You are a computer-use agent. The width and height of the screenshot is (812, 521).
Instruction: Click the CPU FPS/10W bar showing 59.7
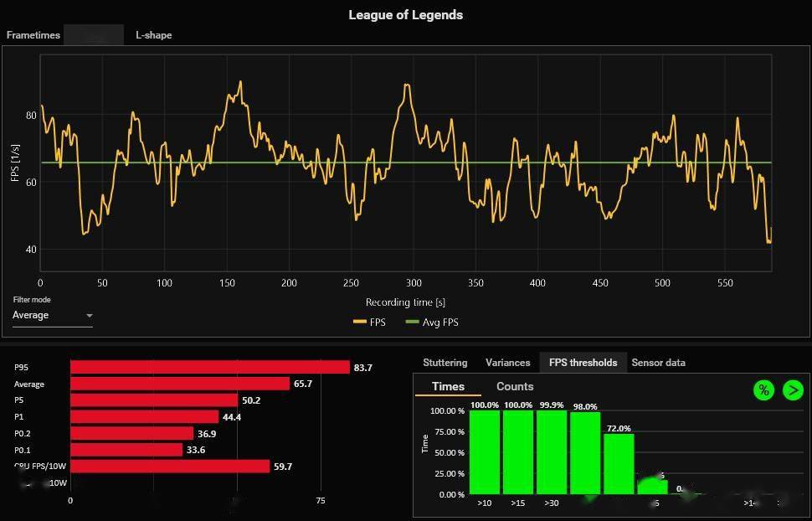point(169,467)
